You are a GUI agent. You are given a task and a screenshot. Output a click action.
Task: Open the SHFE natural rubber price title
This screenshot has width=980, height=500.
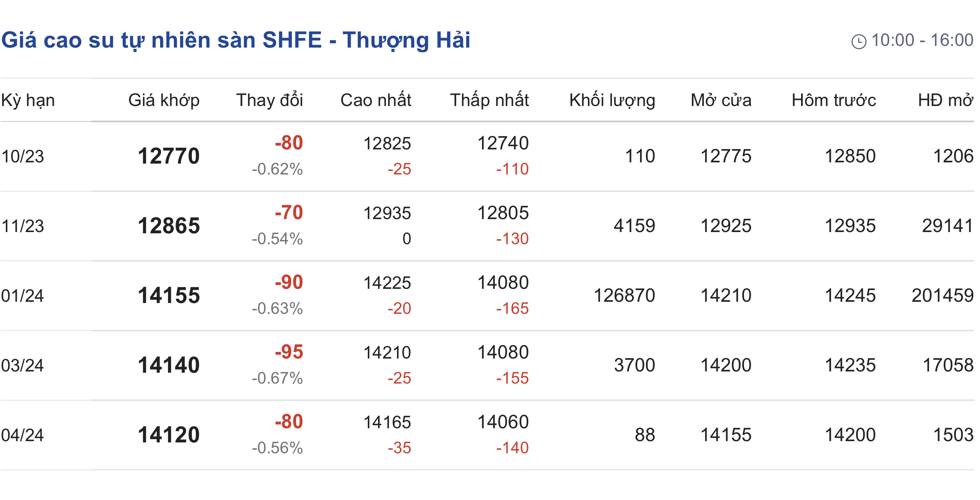tap(236, 40)
